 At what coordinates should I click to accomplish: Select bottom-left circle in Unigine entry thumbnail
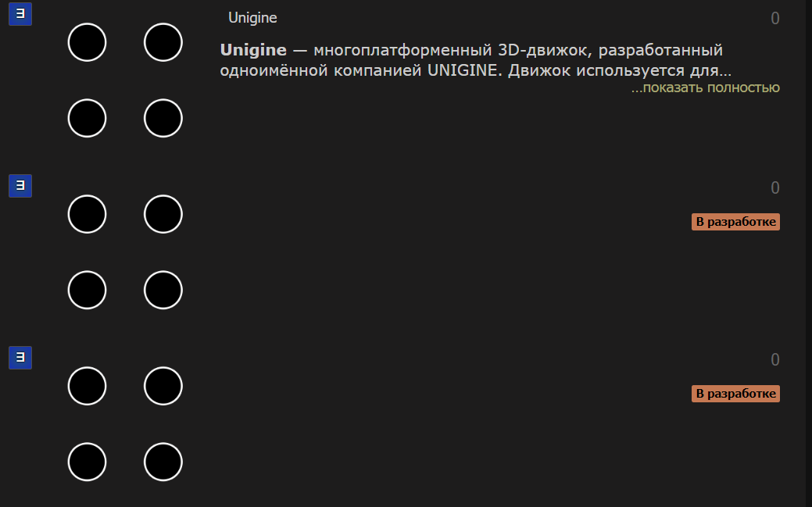(x=87, y=118)
